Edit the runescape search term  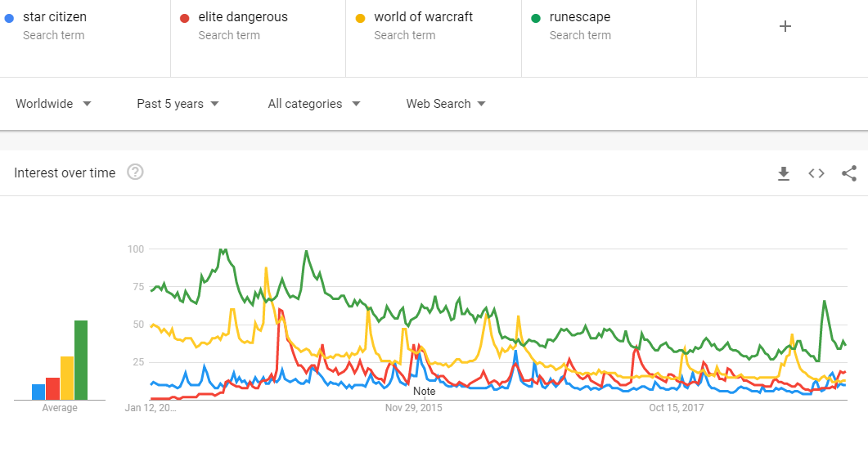pos(580,17)
